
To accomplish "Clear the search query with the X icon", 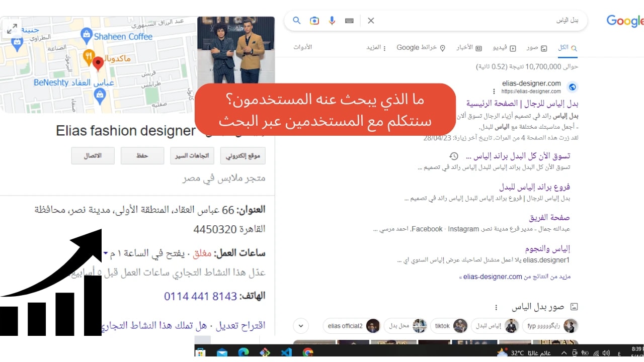I will (371, 21).
